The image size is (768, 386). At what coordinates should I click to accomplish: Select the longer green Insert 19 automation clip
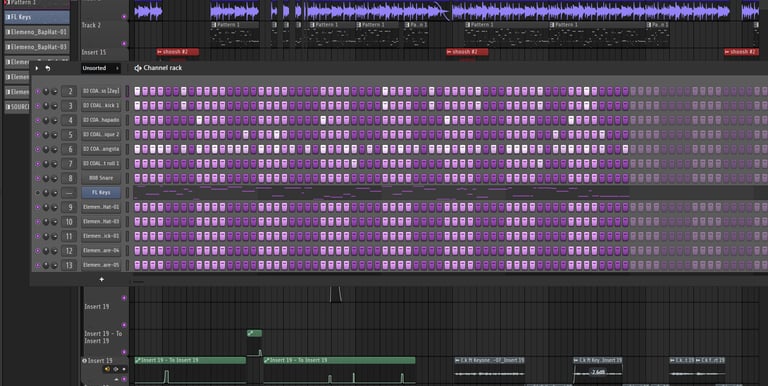(339, 361)
